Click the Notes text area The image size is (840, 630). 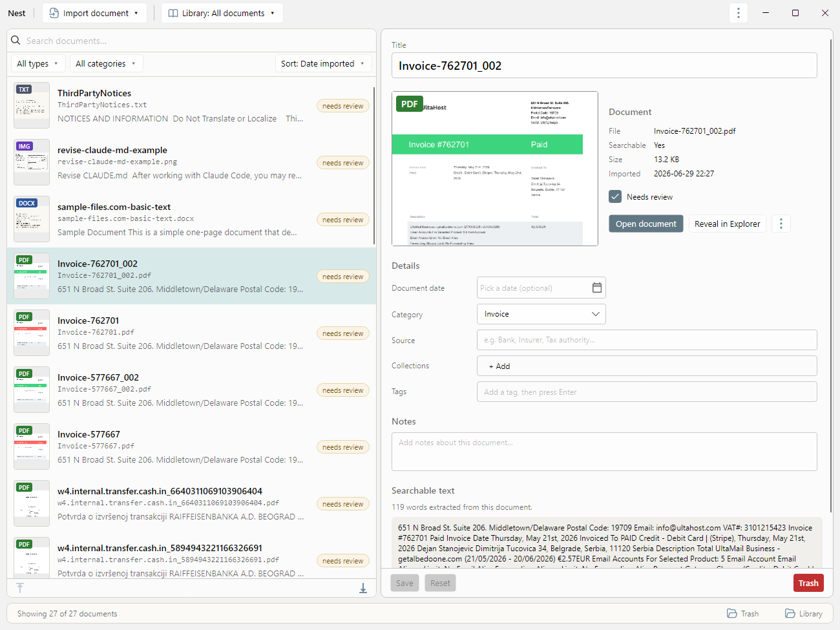[x=604, y=452]
